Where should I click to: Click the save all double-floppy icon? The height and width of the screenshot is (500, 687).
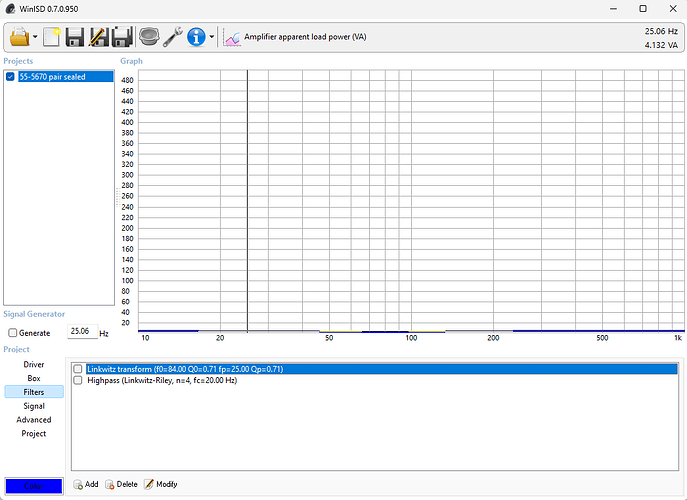click(x=123, y=37)
